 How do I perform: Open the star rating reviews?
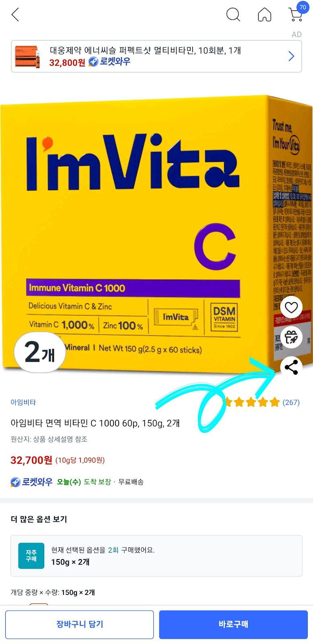pyautogui.click(x=251, y=402)
